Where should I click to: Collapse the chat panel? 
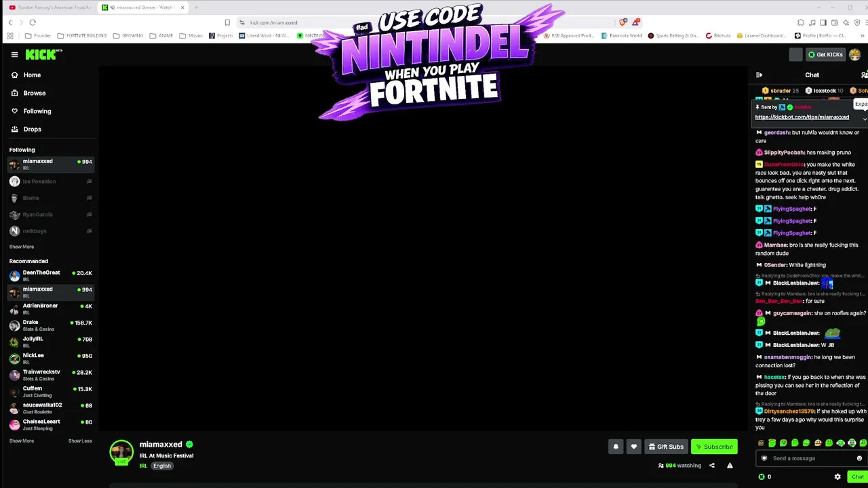(x=759, y=75)
